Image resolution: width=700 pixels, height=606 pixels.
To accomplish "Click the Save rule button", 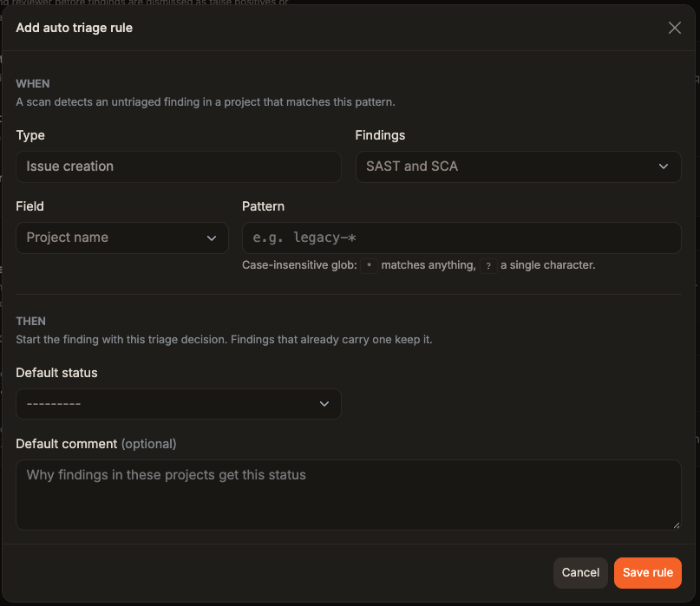I will point(648,572).
